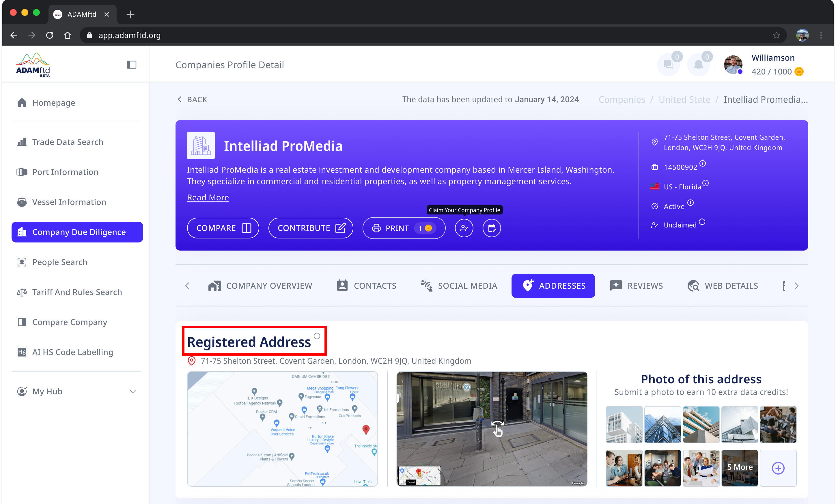The width and height of the screenshot is (836, 504).
Task: Select the ADDRESSES tab
Action: point(553,285)
